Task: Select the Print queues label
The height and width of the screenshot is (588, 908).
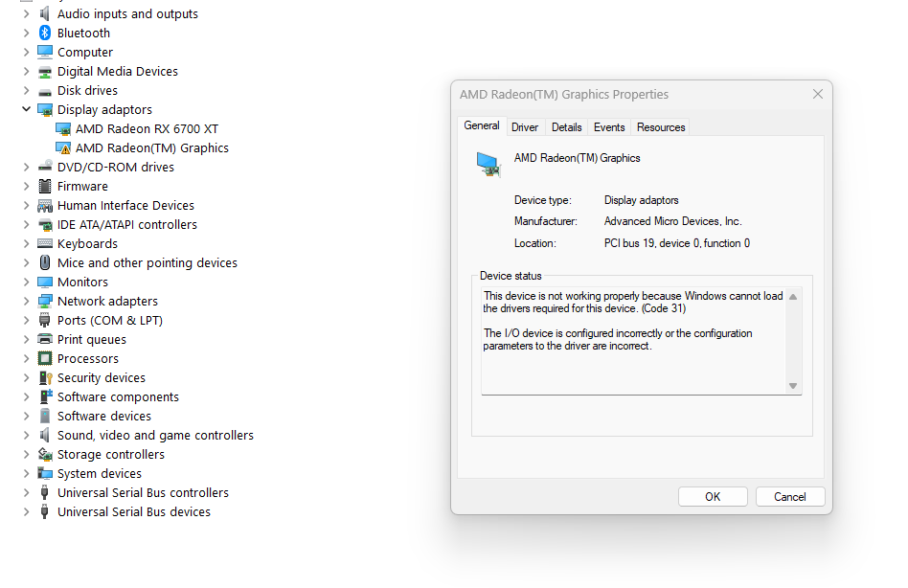Action: point(92,340)
